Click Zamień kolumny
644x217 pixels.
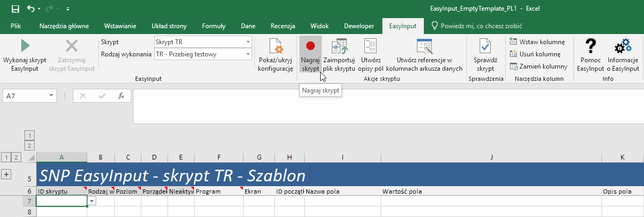pyautogui.click(x=538, y=66)
